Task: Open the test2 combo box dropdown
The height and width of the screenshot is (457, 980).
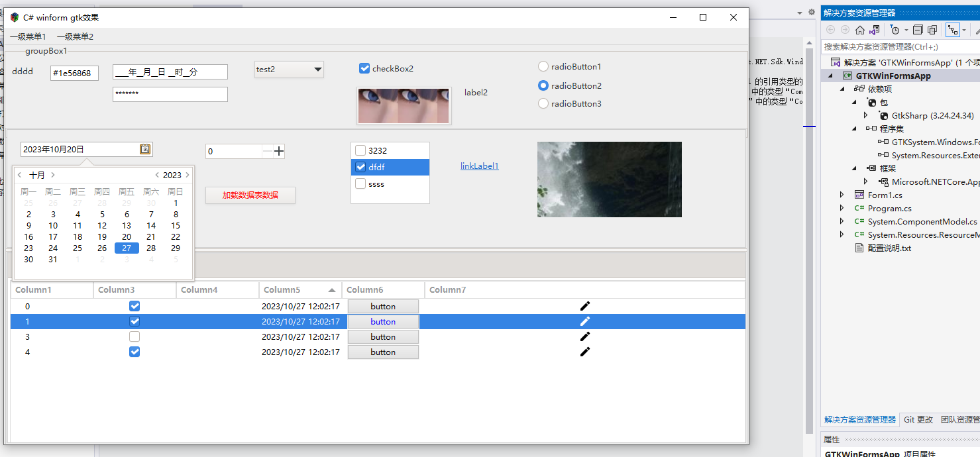Action: point(317,69)
